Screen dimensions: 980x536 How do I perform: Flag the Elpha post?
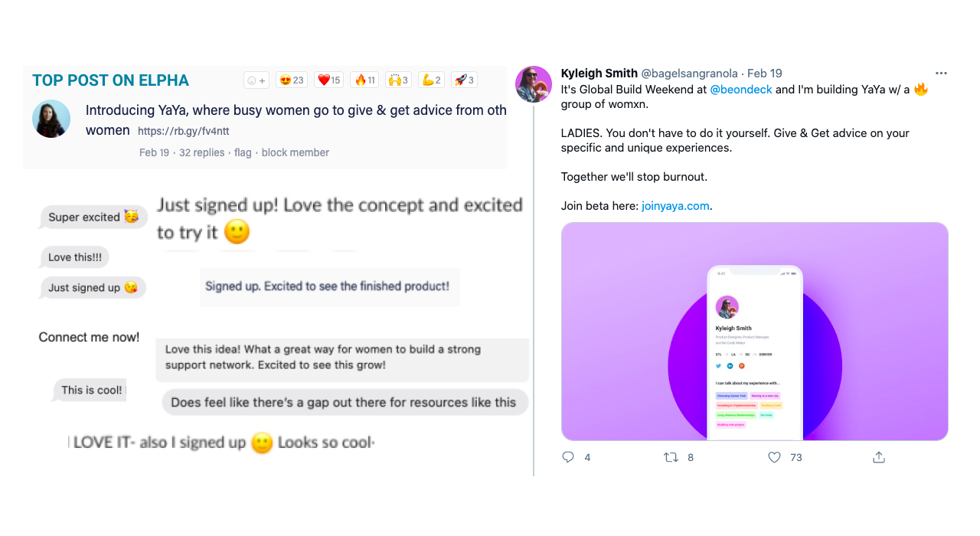coord(243,152)
